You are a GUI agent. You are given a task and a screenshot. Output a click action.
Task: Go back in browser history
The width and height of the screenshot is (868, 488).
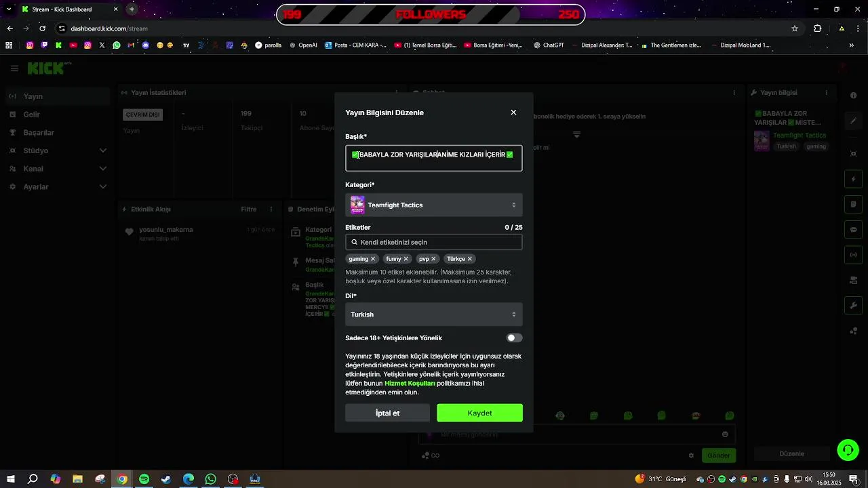(x=9, y=28)
